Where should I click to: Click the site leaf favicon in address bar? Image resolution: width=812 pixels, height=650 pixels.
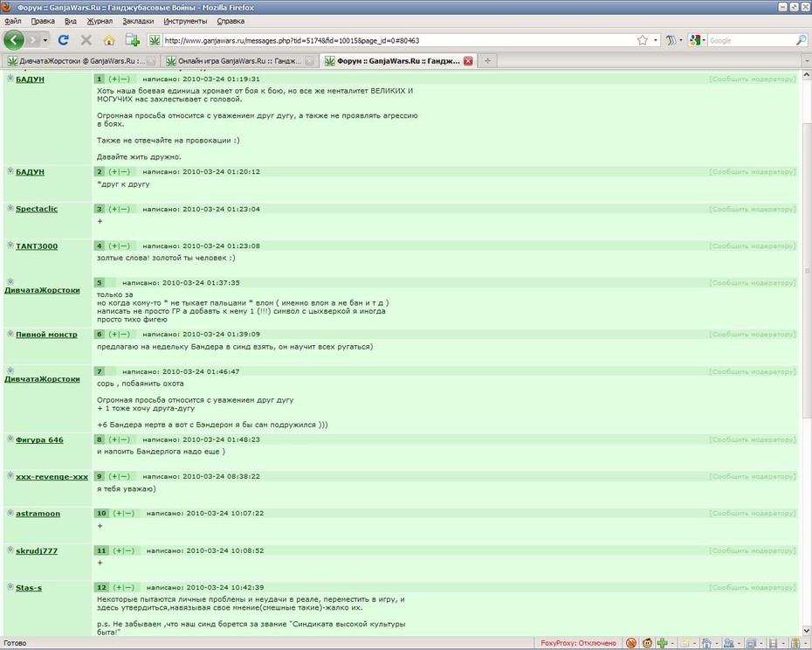155,40
